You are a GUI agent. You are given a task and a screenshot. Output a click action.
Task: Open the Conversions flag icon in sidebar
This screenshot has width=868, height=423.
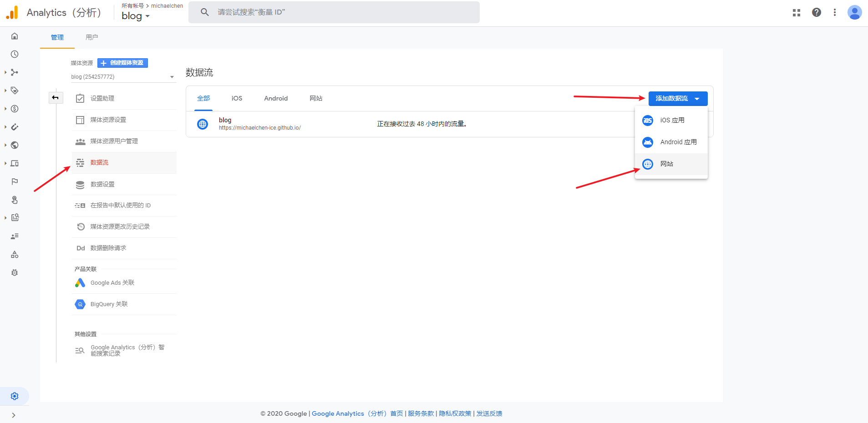pos(15,181)
